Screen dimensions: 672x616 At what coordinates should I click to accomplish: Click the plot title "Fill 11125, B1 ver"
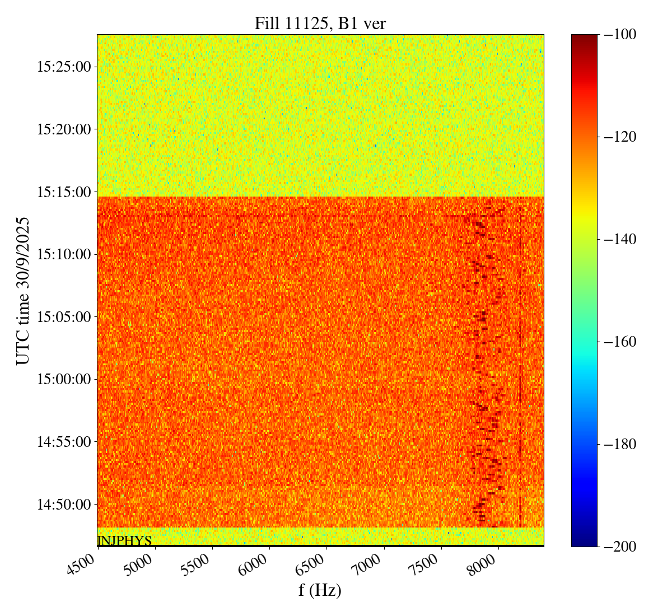click(320, 23)
